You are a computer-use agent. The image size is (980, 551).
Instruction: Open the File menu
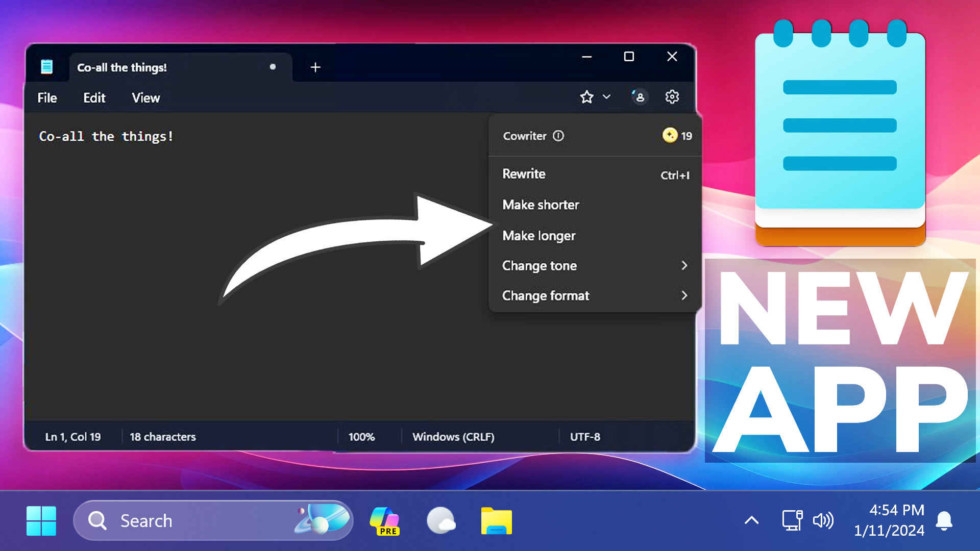point(47,98)
